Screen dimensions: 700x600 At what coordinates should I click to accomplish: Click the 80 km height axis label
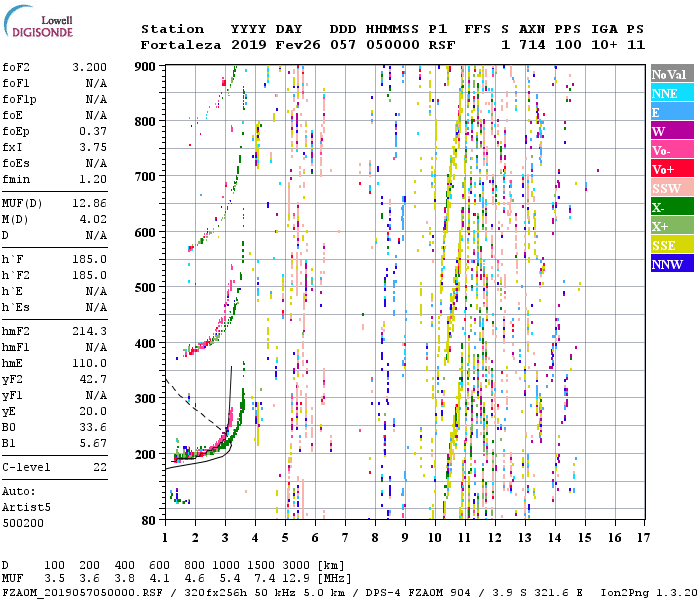[x=149, y=521]
